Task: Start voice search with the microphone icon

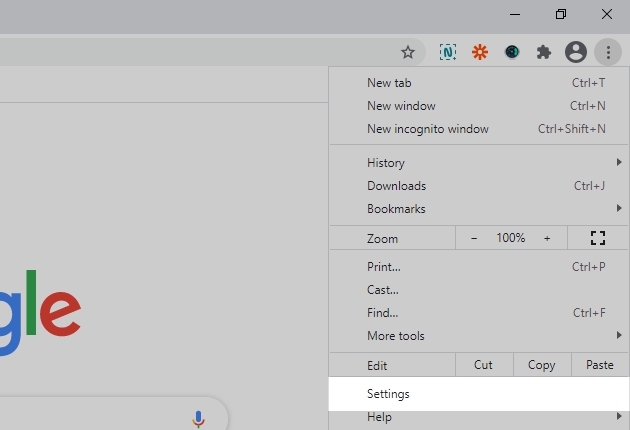Action: click(x=199, y=418)
